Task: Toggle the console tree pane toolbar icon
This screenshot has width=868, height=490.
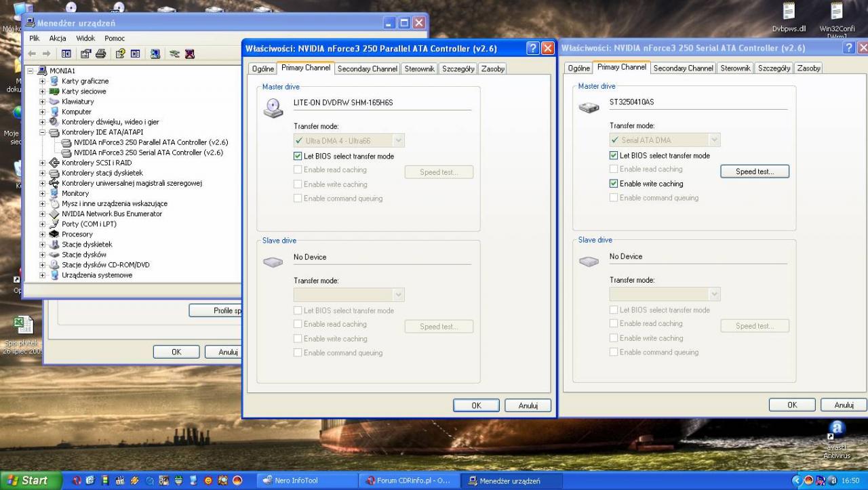Action: 66,54
